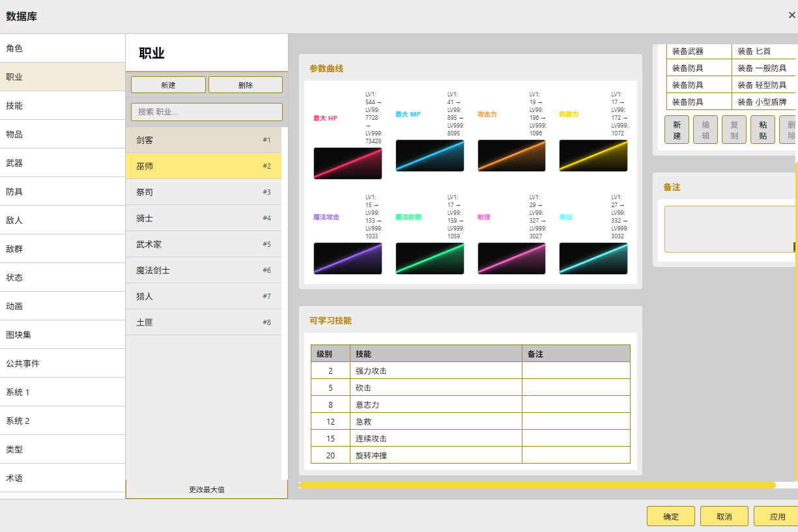Select class 土匪 #8
798x532 pixels.
tap(203, 322)
